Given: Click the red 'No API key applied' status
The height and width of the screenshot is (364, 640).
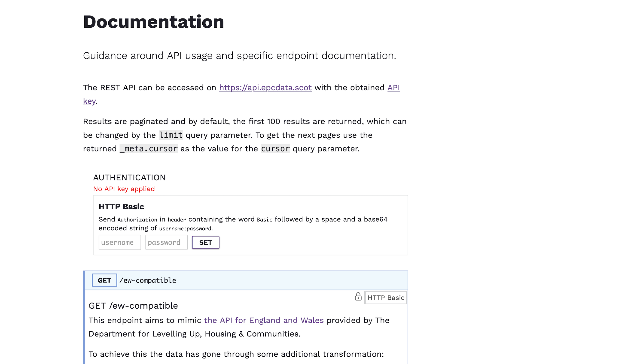Looking at the screenshot, I should 124,189.
